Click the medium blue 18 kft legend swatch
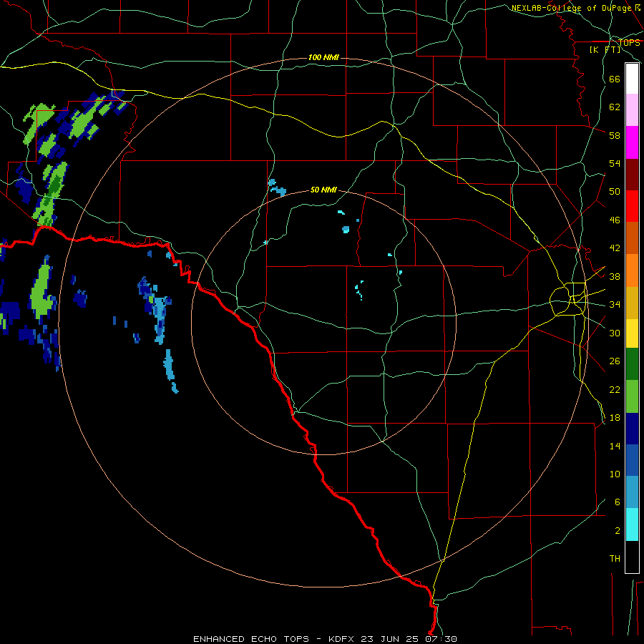 point(632,460)
